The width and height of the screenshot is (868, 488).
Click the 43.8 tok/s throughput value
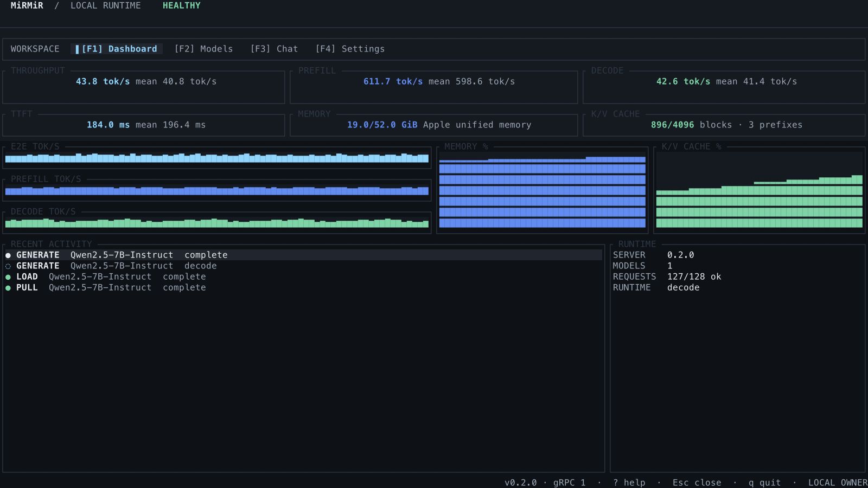[x=103, y=81]
